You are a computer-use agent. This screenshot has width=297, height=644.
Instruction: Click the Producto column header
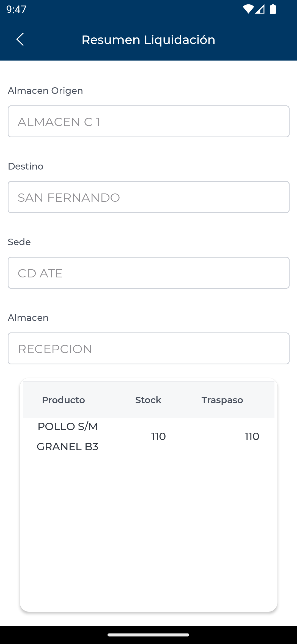(63, 400)
